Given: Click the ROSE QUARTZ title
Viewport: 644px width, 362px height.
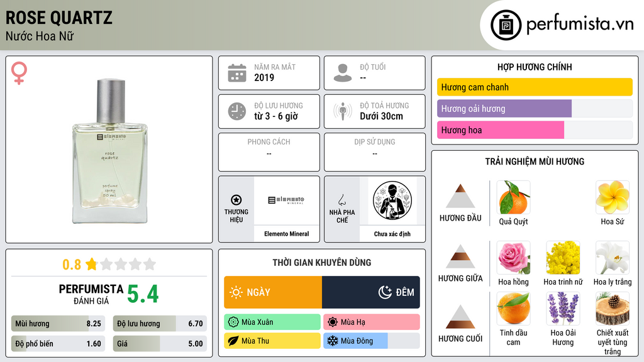Looking at the screenshot, I should [x=58, y=18].
